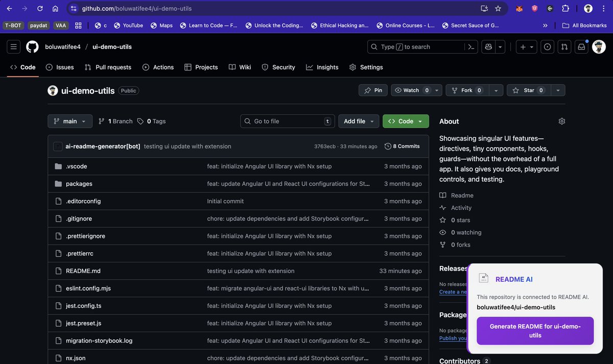Open the fox extension icon in toolbar
Image resolution: width=613 pixels, height=364 pixels.
519,9
